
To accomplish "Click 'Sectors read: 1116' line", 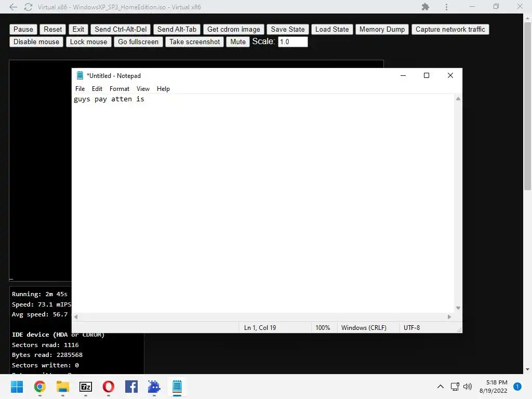I will coord(45,345).
